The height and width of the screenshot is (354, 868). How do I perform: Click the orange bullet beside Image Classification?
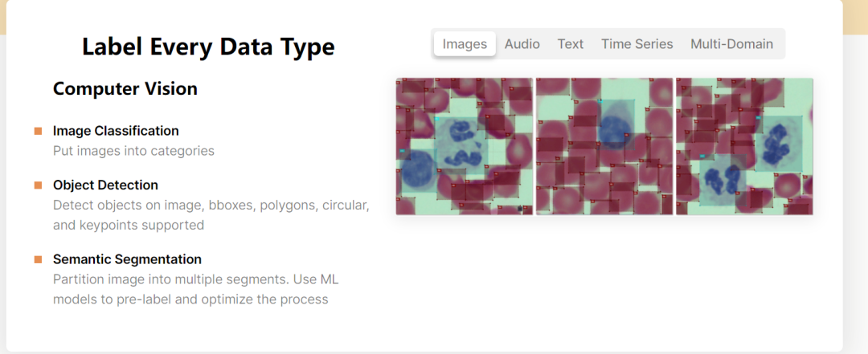[38, 131]
